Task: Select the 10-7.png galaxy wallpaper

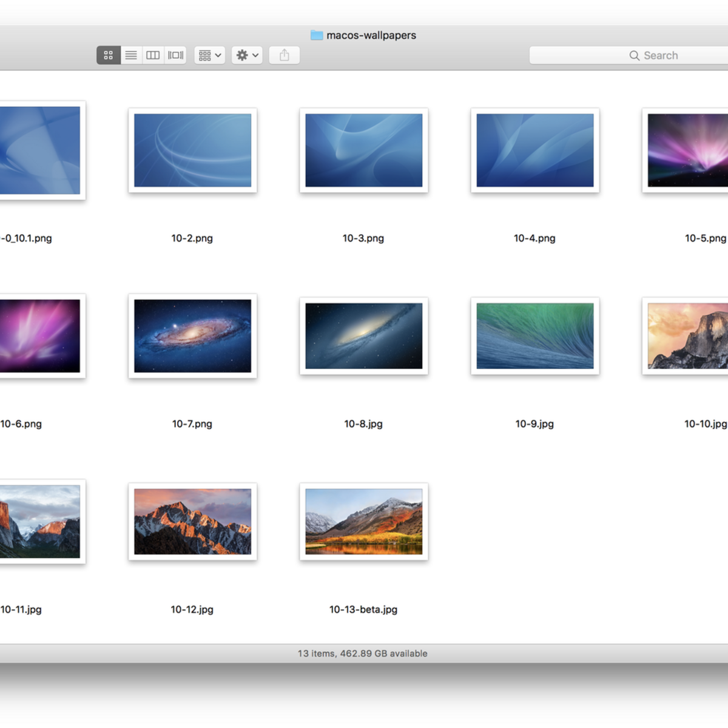Action: point(192,336)
